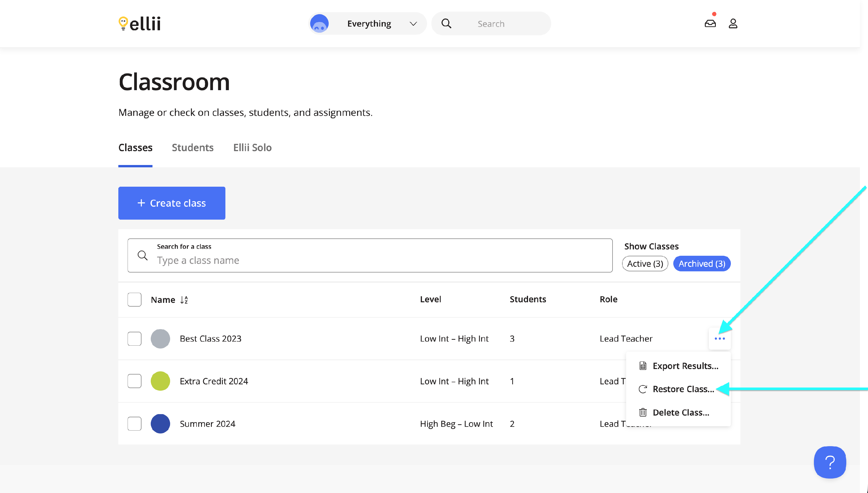Viewport: 868px width, 493px height.
Task: Select Export Results menu option
Action: [x=685, y=366]
